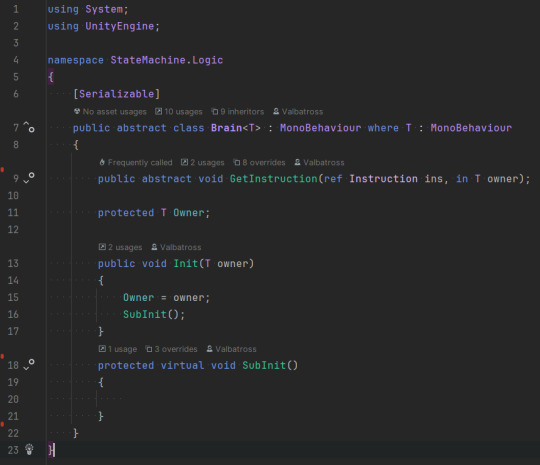Viewport: 540px width, 465px height.
Task: Click the 'virtual' keyword on line 18
Action: pos(183,365)
